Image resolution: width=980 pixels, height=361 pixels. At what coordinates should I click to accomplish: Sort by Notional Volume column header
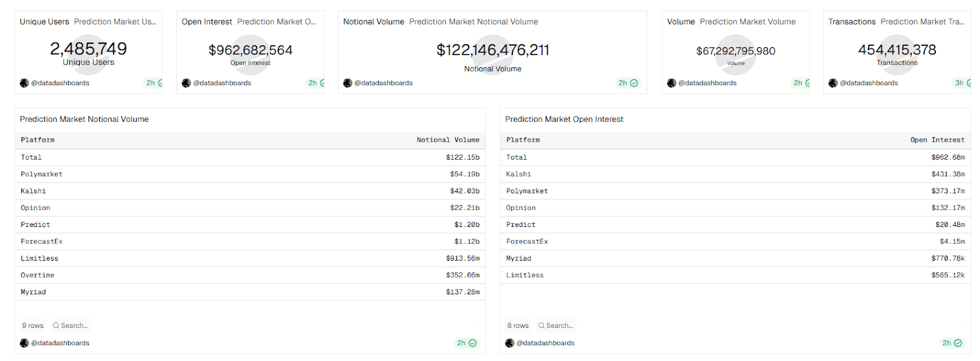[448, 140]
